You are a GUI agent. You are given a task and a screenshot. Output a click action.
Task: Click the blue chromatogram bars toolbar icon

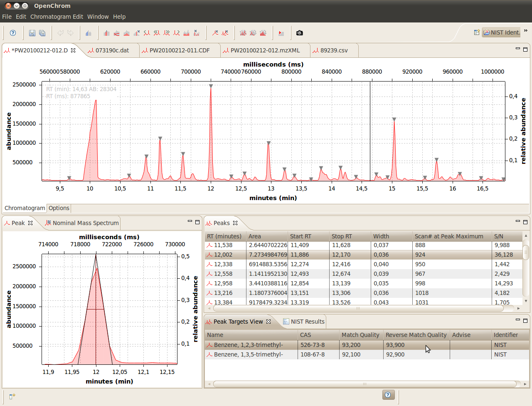click(x=88, y=33)
